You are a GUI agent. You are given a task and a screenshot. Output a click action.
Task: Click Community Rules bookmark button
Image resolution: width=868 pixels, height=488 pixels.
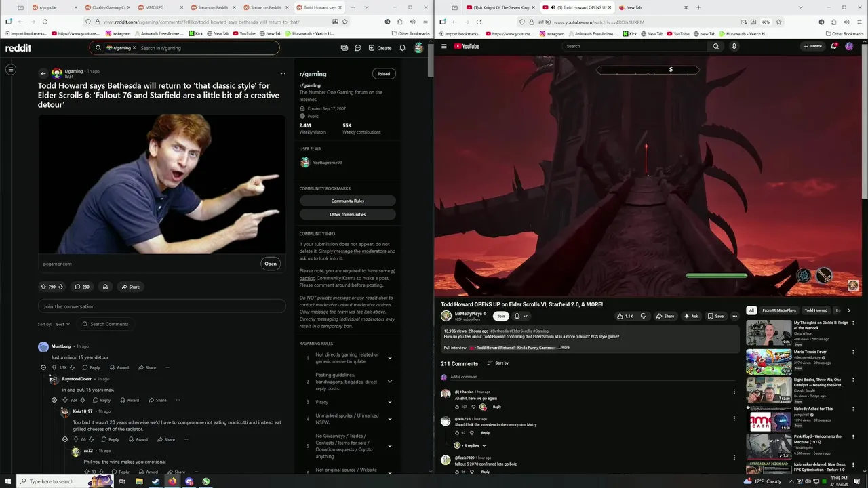pos(347,201)
